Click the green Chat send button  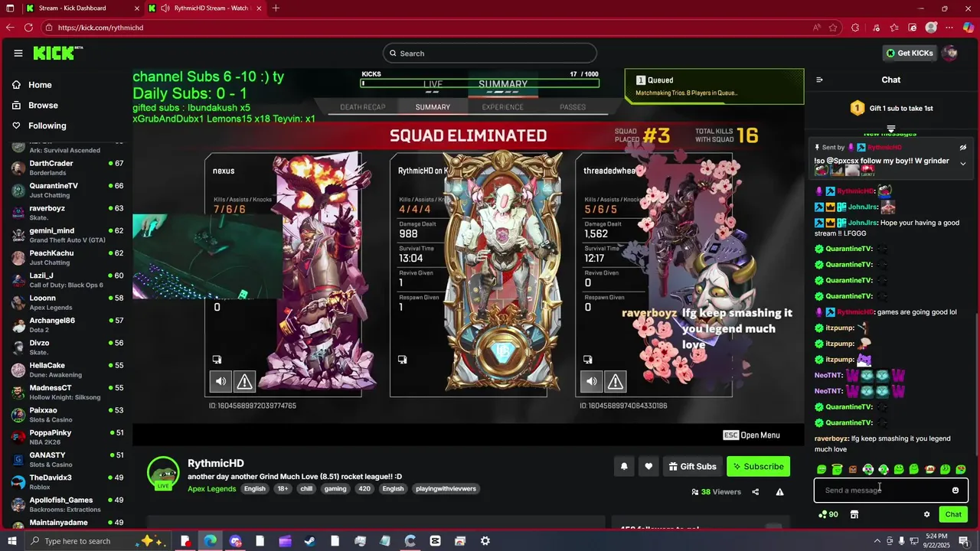953,514
